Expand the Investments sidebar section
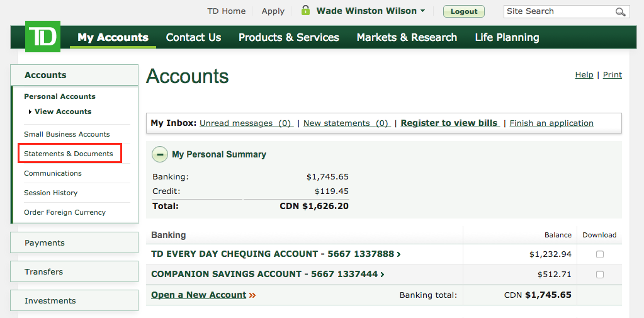 [x=74, y=301]
